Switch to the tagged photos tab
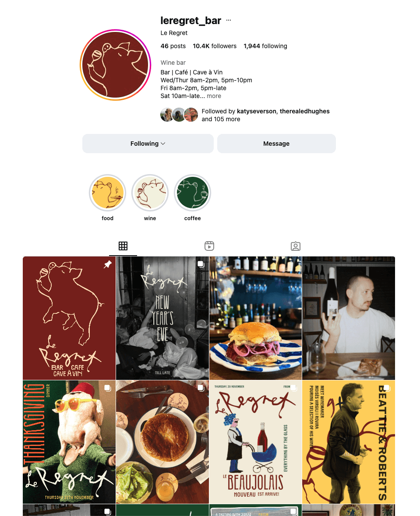420x516 pixels. point(296,246)
